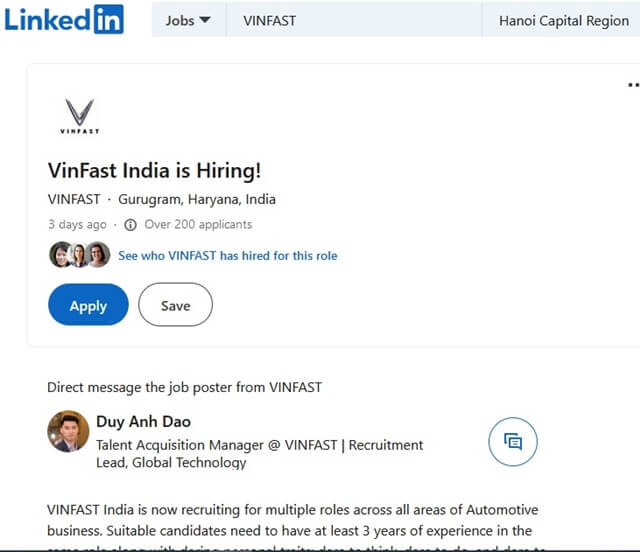Click the Gurugram, Haryana, India location text
Viewport: 640px width, 552px height.
(x=197, y=199)
